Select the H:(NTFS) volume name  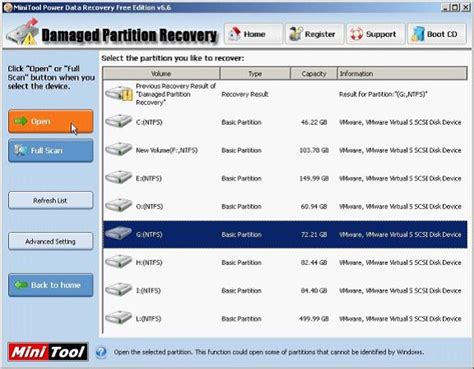point(149,263)
